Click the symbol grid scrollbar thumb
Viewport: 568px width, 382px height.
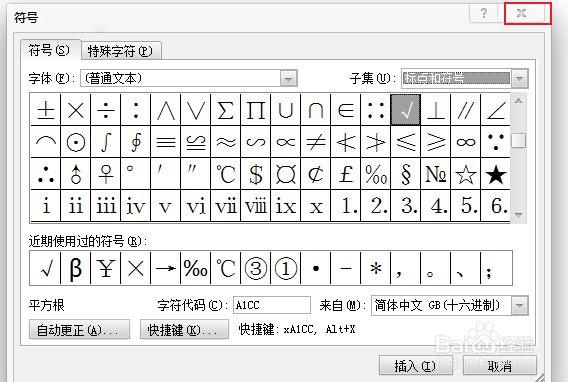518,140
